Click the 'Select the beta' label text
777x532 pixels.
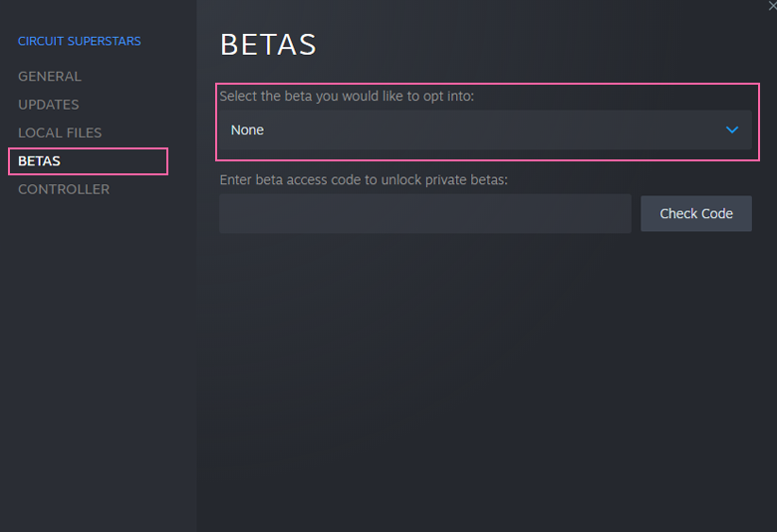[347, 97]
